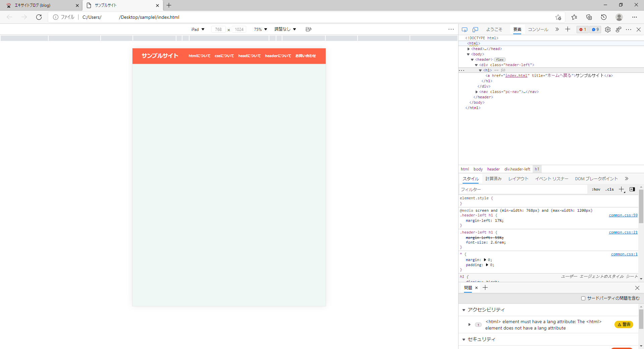Toggle the computed styles sidebar icon

tap(632, 189)
